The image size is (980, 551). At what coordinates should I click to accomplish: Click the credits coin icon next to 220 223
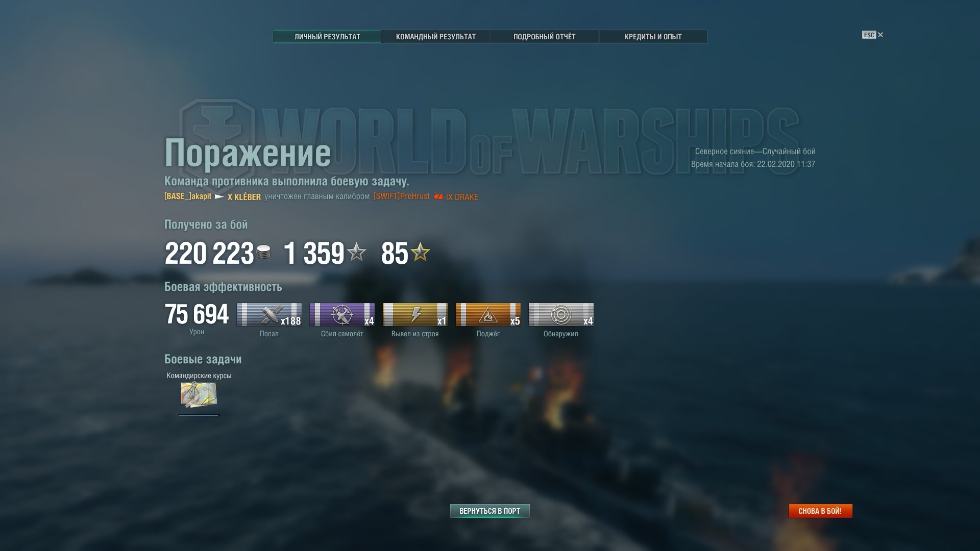point(263,252)
